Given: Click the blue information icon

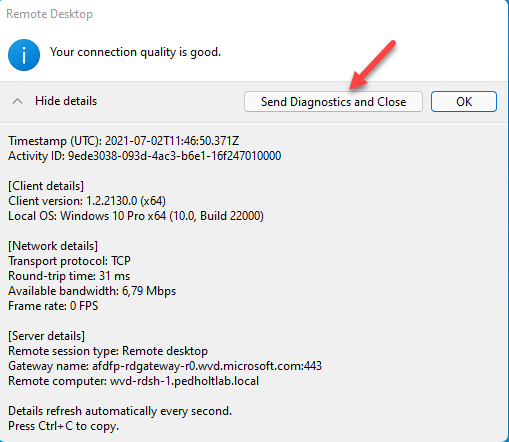Looking at the screenshot, I should [x=24, y=55].
